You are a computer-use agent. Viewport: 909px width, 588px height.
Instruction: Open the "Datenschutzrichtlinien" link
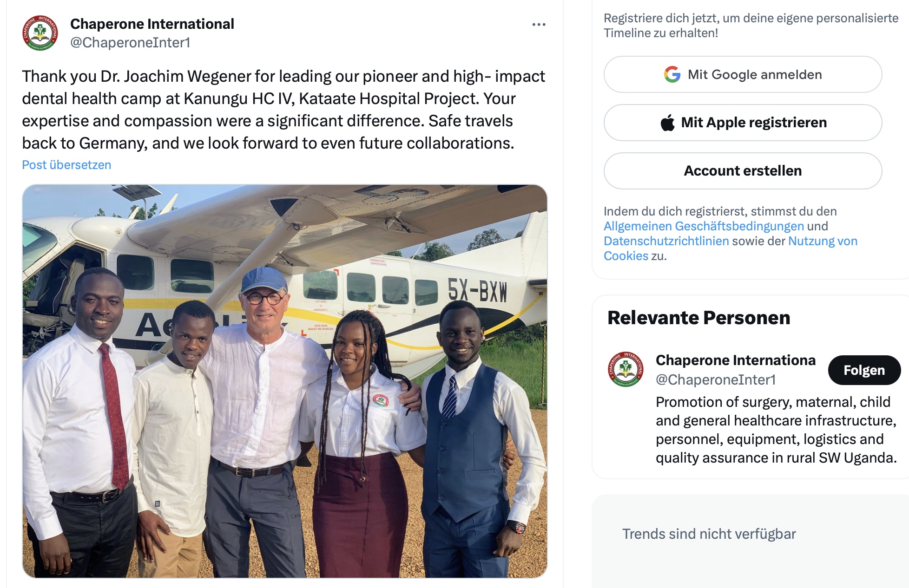pyautogui.click(x=666, y=241)
